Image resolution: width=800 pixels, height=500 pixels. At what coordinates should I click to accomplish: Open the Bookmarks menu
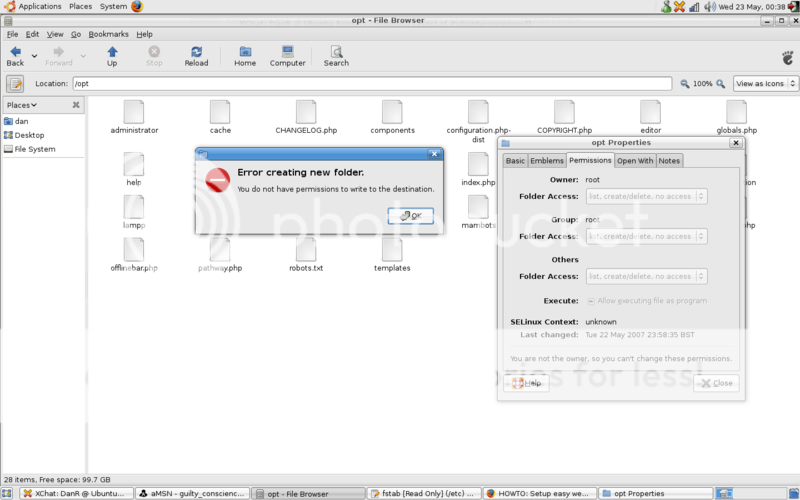pyautogui.click(x=108, y=34)
